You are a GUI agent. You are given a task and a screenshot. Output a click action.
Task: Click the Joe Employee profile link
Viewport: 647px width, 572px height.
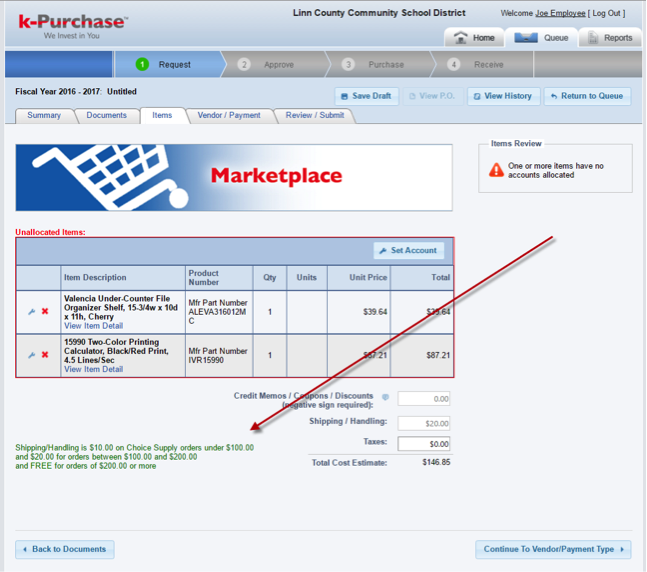[x=560, y=13]
